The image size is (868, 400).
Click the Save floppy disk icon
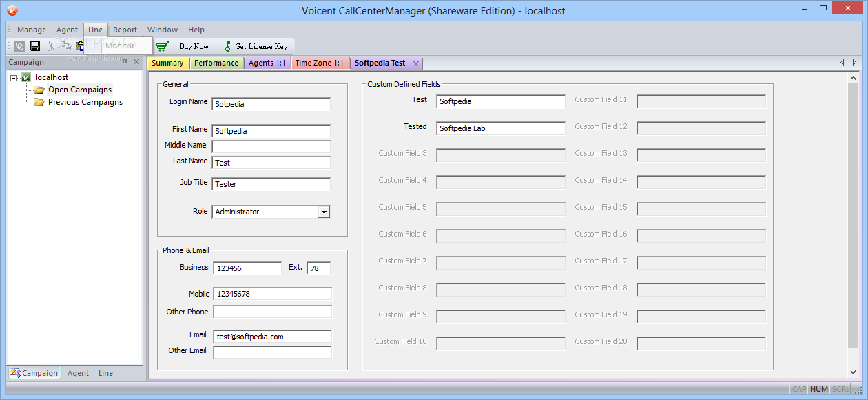tap(35, 46)
